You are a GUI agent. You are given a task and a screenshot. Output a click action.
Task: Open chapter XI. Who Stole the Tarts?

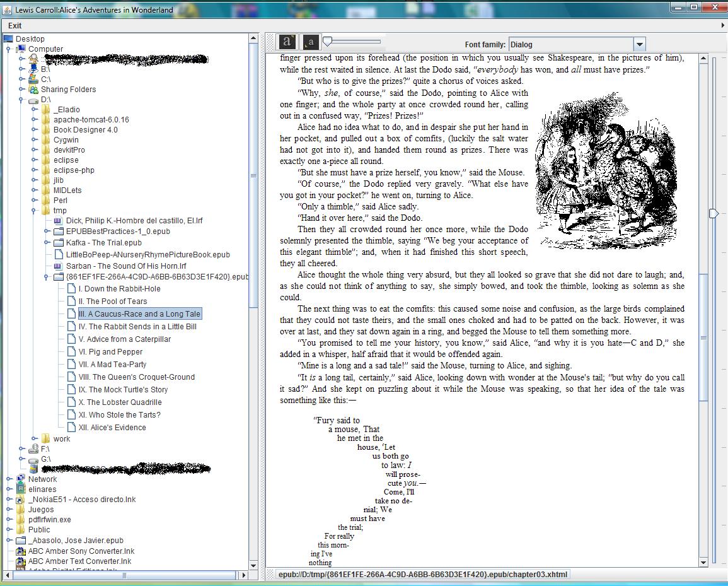(119, 414)
